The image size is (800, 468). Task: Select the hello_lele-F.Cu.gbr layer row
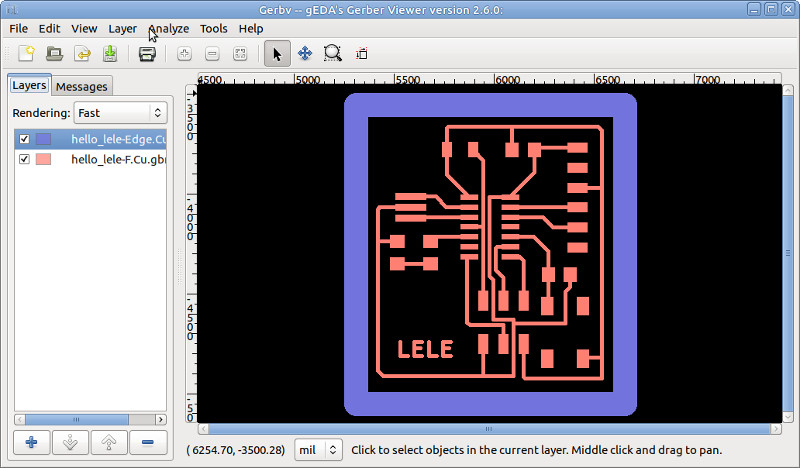[x=90, y=159]
